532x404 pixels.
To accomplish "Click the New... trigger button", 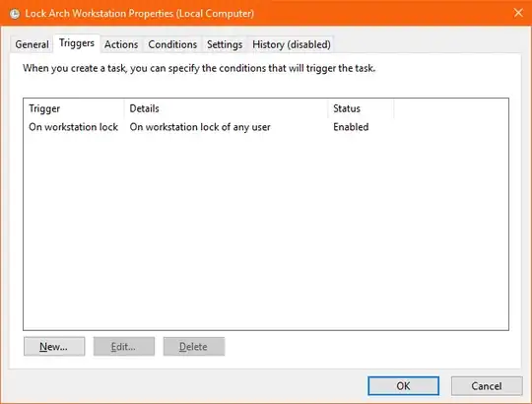I will [x=54, y=346].
